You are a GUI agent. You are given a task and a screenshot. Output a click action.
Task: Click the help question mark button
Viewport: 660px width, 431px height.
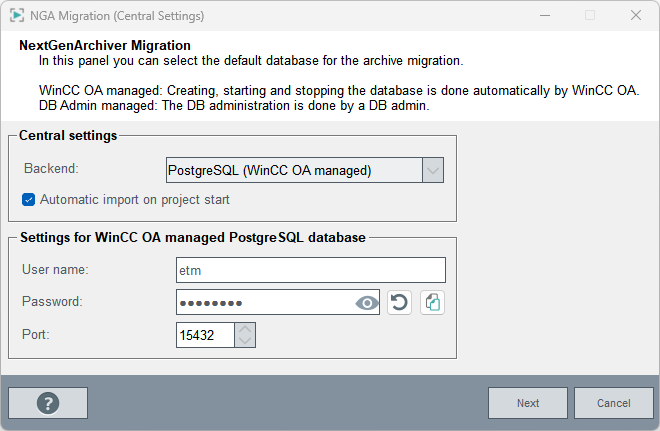48,403
